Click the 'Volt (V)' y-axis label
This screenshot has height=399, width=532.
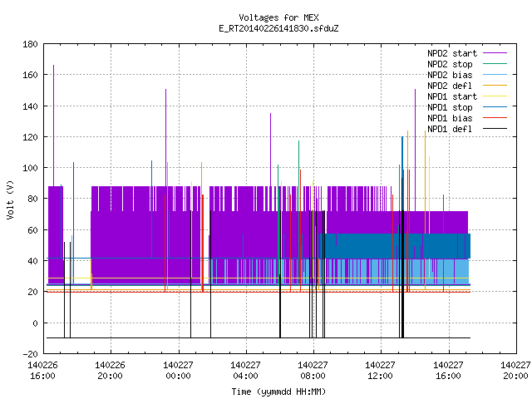coord(11,199)
